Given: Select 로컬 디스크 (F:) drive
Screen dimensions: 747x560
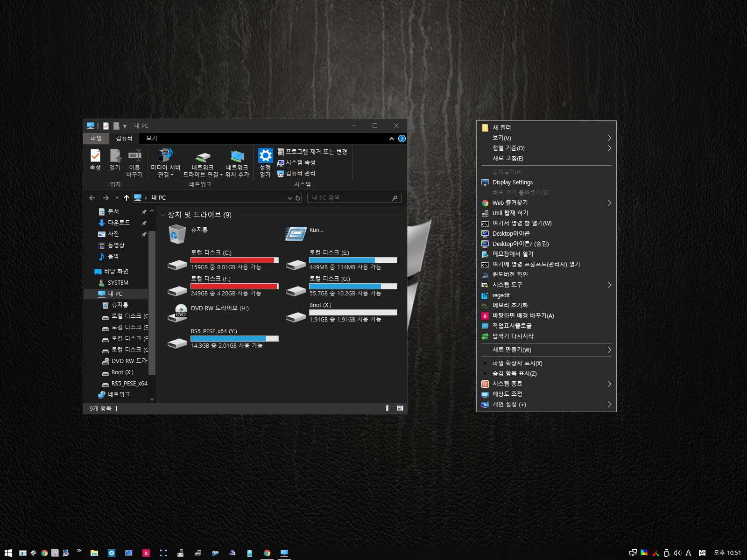Looking at the screenshot, I should click(223, 287).
